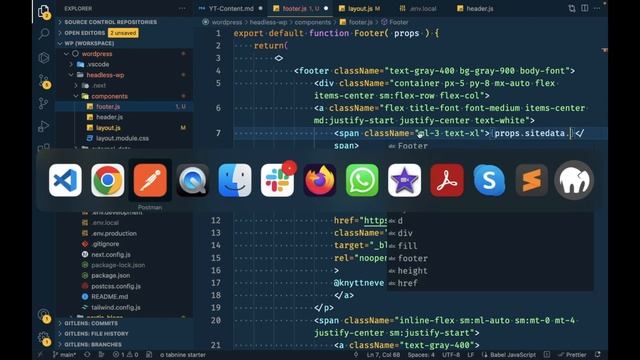Click Ln 7, Col 68 in status bar
The height and width of the screenshot is (360, 640).
tap(383, 355)
